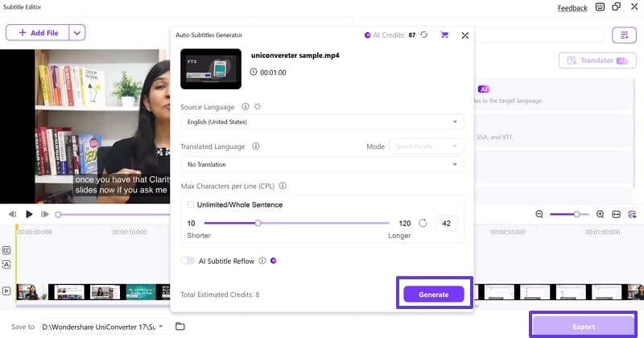This screenshot has width=644, height=338.
Task: Check the Unlimited/Whole Sentence checkbox
Action: click(191, 204)
